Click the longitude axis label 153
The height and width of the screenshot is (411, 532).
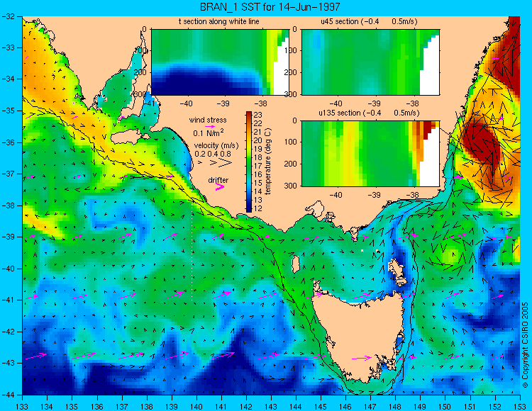coord(520,406)
